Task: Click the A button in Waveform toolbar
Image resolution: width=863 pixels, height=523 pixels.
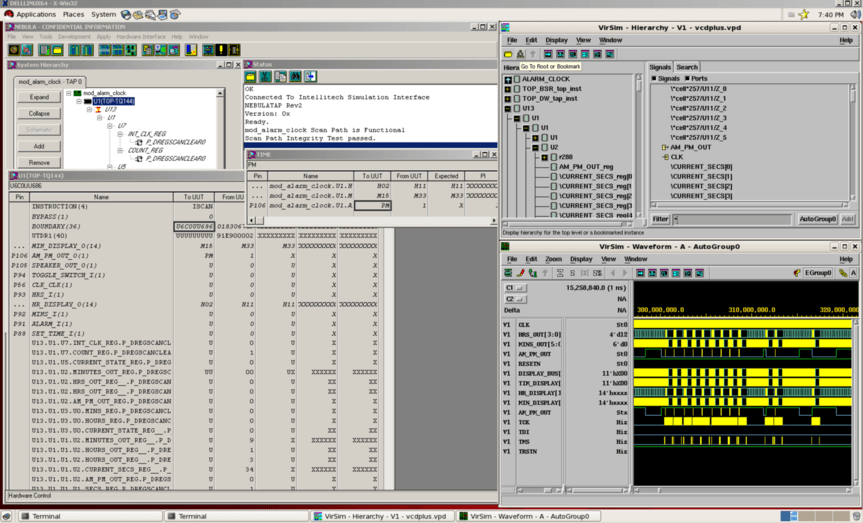Action: (854, 273)
